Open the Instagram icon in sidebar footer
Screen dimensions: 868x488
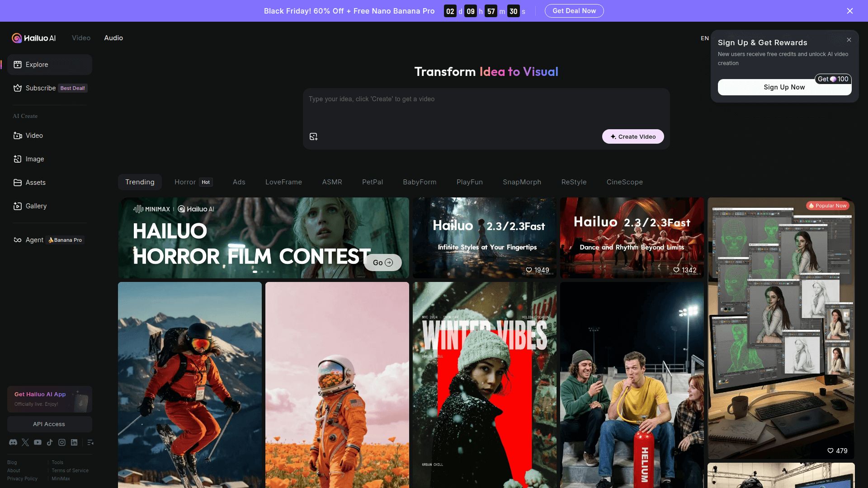(62, 442)
